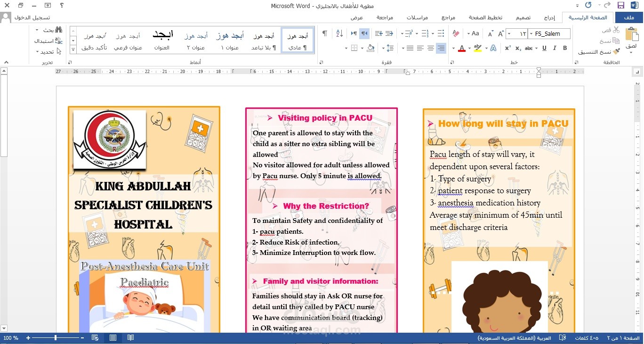Image resolution: width=644 pixels, height=344 pixels.
Task: Click the Line Spacing icon
Action: pyautogui.click(x=390, y=48)
